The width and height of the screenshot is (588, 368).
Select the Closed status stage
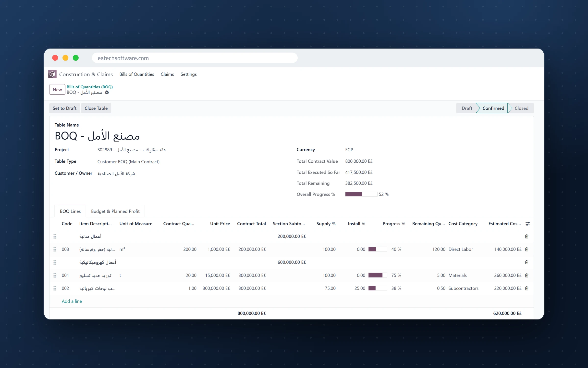coord(521,108)
